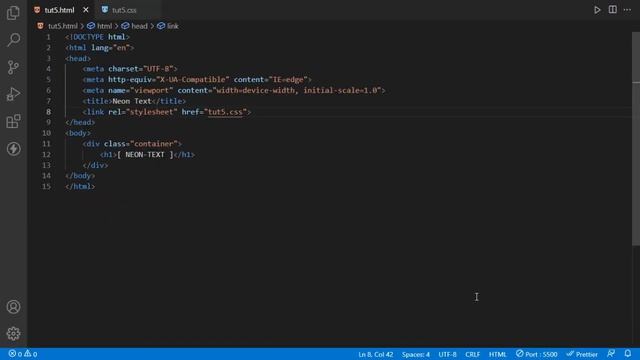The width and height of the screenshot is (640, 360).
Task: Click the tut5.css href link
Action: [x=225, y=112]
